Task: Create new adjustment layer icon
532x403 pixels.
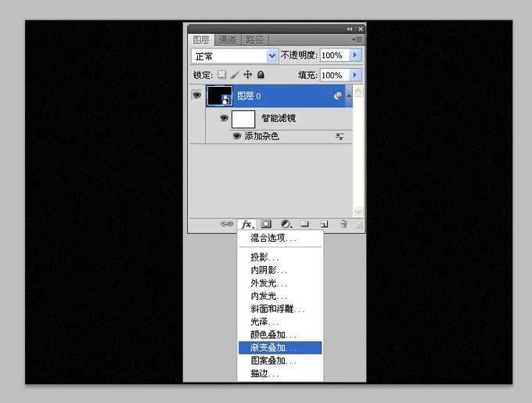Action: (286, 224)
